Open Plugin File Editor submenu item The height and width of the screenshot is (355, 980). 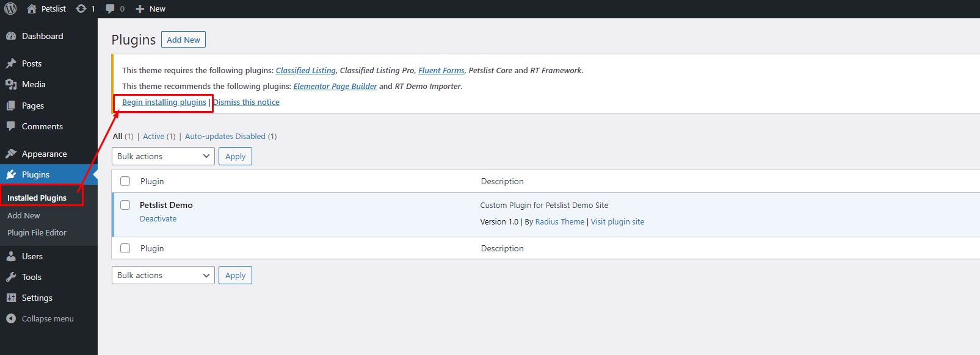pyautogui.click(x=37, y=232)
